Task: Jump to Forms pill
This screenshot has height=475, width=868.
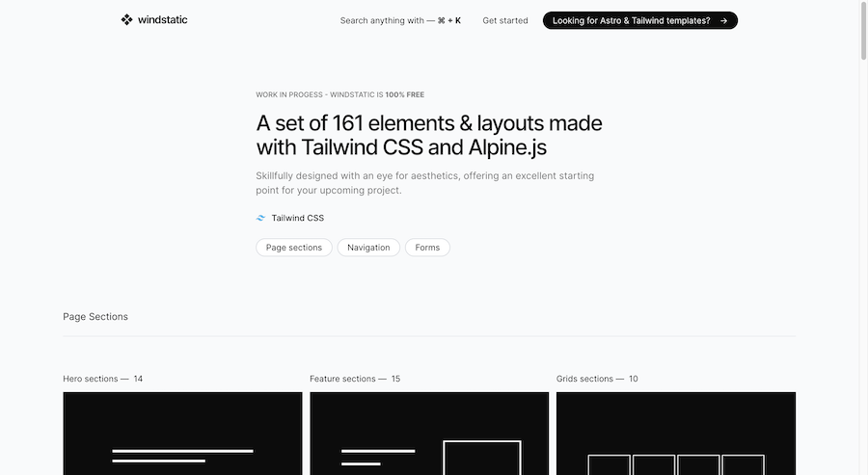Action: pos(427,248)
